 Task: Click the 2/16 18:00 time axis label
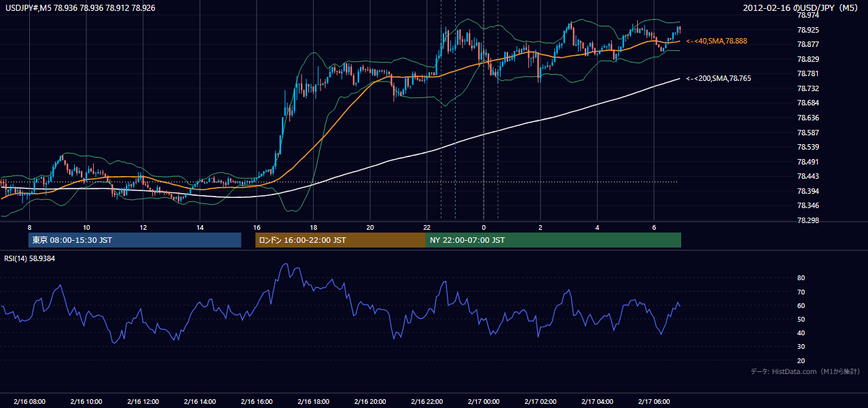[x=313, y=401]
